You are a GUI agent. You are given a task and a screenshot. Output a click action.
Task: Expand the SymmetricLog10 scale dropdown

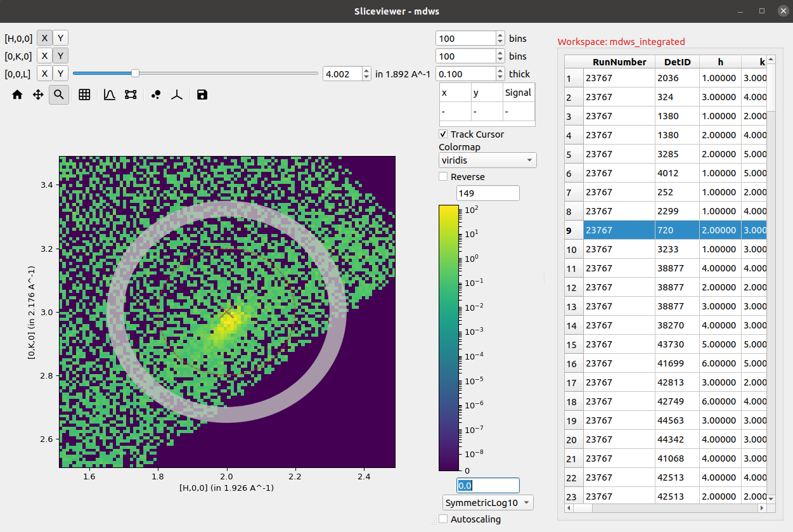pos(487,503)
